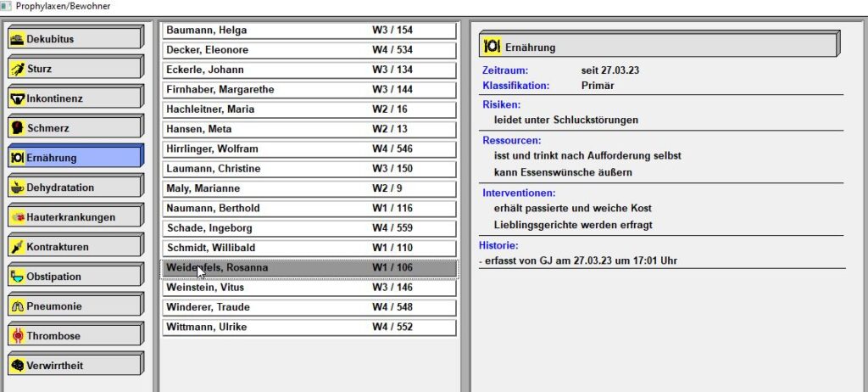The image size is (868, 392).
Task: Open the Kontrakturen prophylaxis category
Action: [x=75, y=247]
